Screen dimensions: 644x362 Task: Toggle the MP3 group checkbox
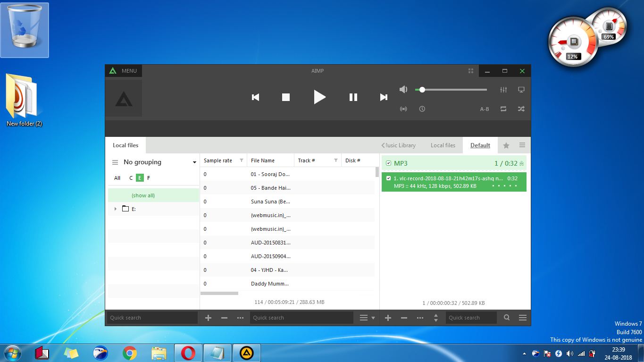[388, 163]
